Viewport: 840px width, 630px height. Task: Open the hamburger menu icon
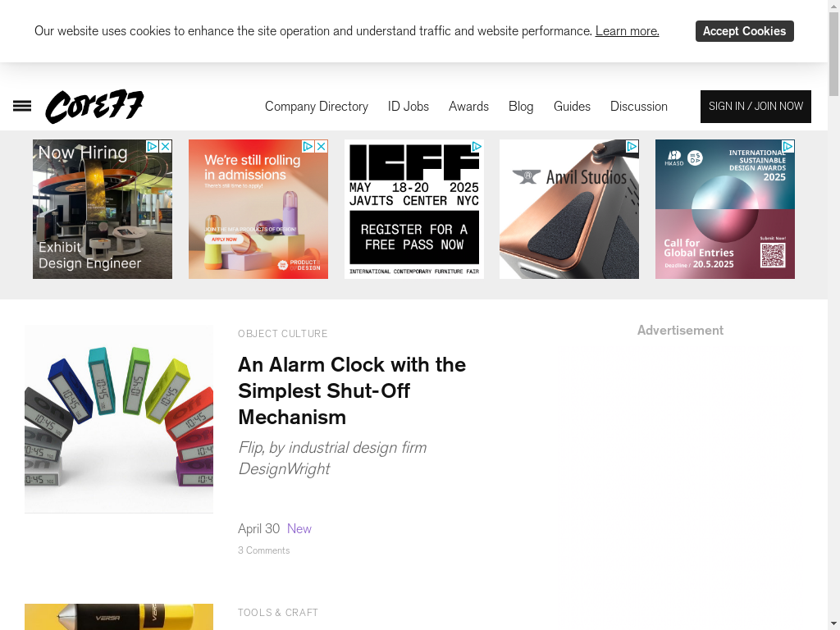pyautogui.click(x=22, y=106)
